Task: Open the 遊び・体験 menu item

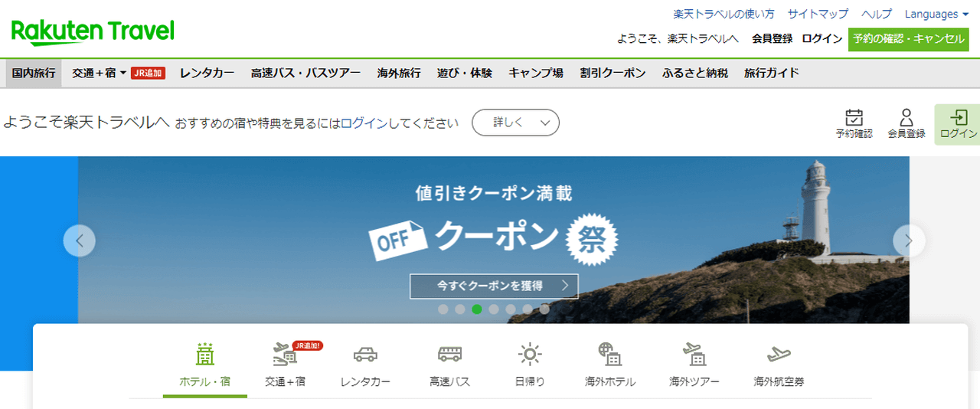Action: 465,74
